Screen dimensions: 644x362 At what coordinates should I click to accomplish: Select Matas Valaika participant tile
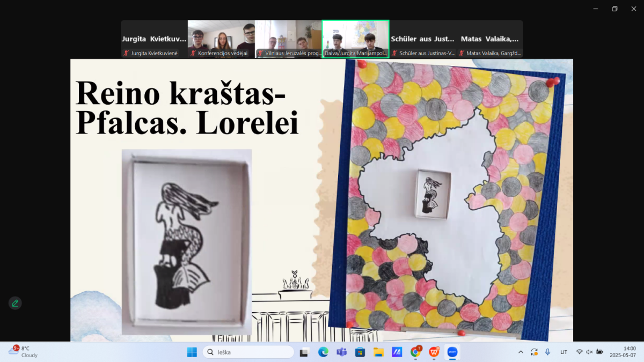click(x=489, y=39)
